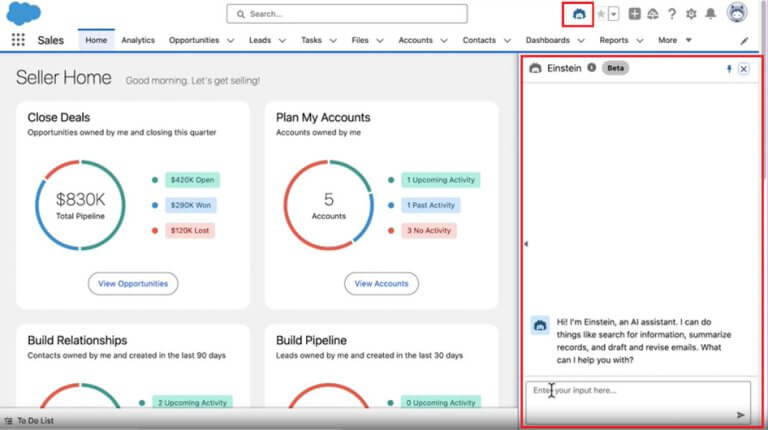The width and height of the screenshot is (768, 430).
Task: Click the Favorites star icon
Action: pyautogui.click(x=600, y=14)
